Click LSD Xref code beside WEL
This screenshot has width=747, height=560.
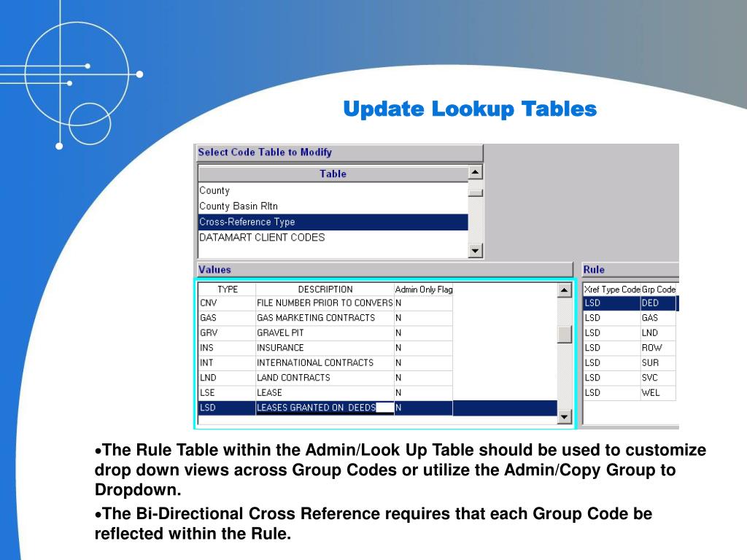(x=612, y=393)
